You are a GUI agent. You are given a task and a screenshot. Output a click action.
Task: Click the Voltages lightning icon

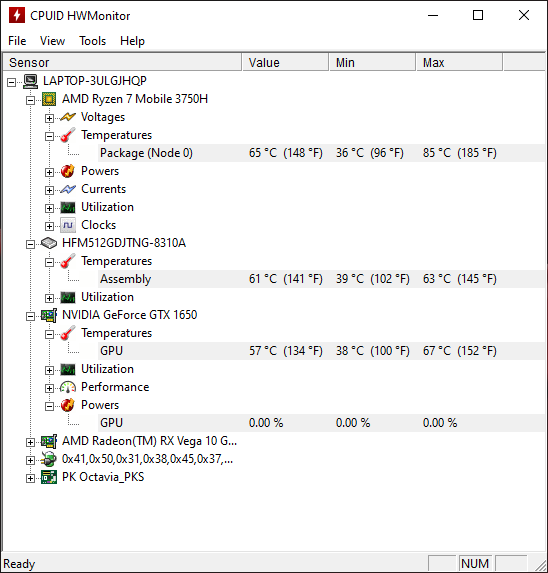(68, 117)
